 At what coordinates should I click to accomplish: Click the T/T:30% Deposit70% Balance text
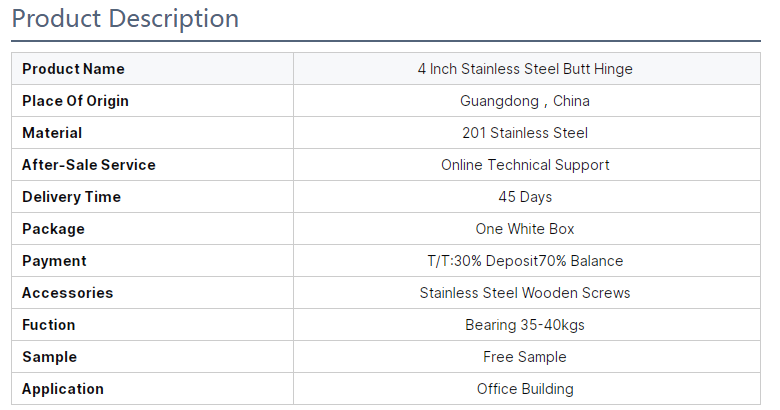pos(525,261)
